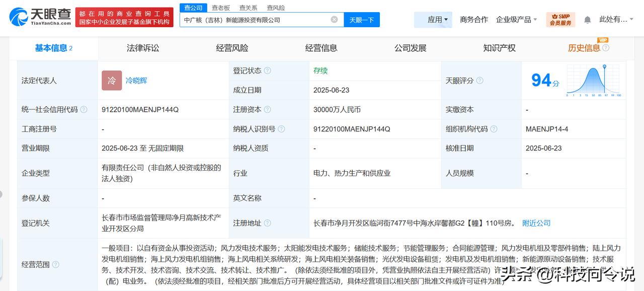Click the 94分 score value
Screen dimensions: 644x291
click(545, 81)
